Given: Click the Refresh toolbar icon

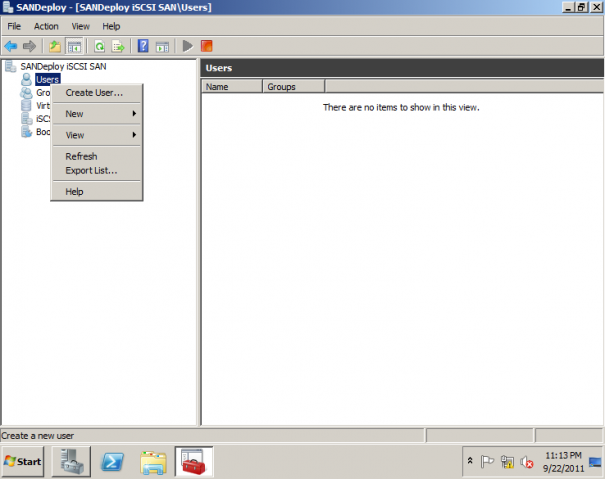Looking at the screenshot, I should tap(100, 46).
